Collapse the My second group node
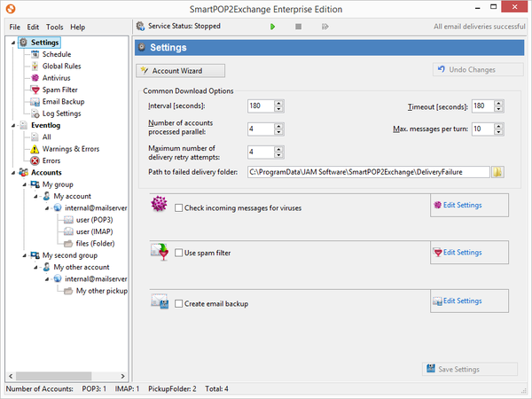This screenshot has width=532, height=399. (23, 254)
